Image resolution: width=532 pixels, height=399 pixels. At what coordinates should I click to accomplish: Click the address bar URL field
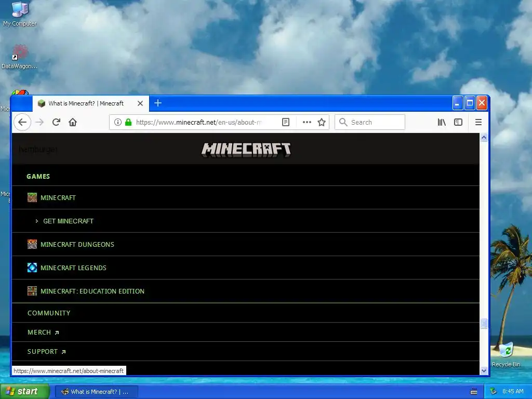(x=199, y=122)
